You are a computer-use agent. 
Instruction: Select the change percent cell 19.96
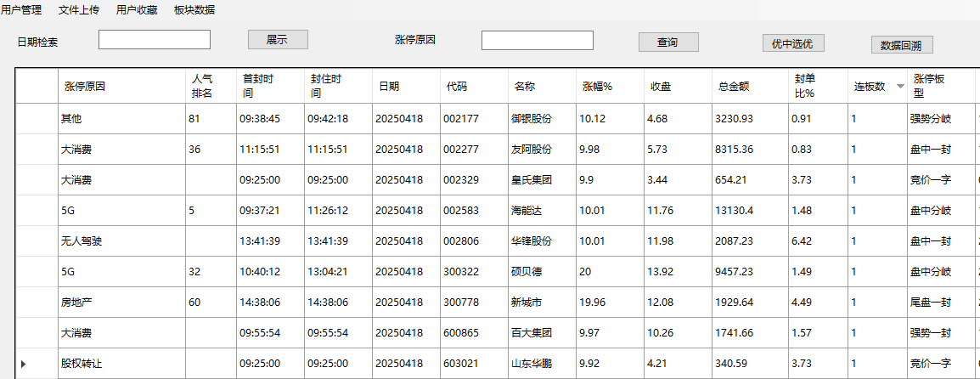click(x=610, y=302)
